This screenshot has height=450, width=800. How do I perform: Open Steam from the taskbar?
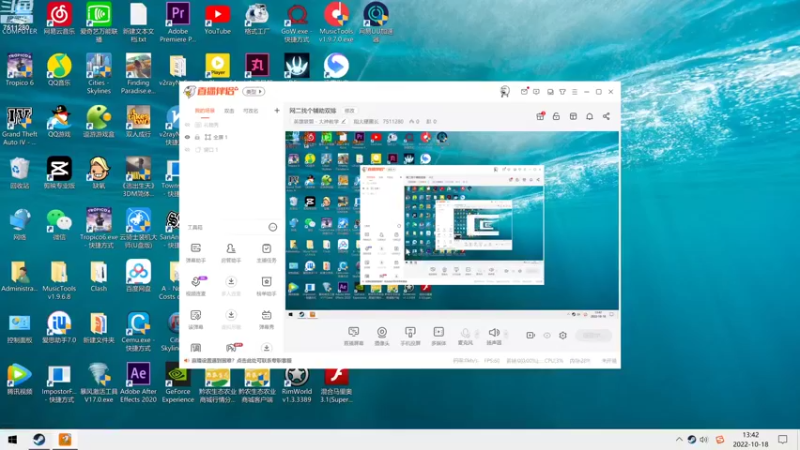[39, 439]
